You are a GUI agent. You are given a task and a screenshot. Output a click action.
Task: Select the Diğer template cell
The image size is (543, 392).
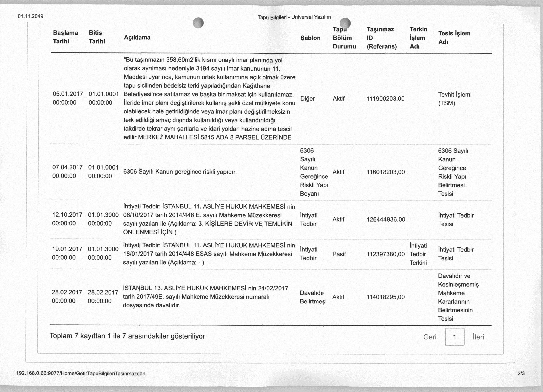[307, 99]
